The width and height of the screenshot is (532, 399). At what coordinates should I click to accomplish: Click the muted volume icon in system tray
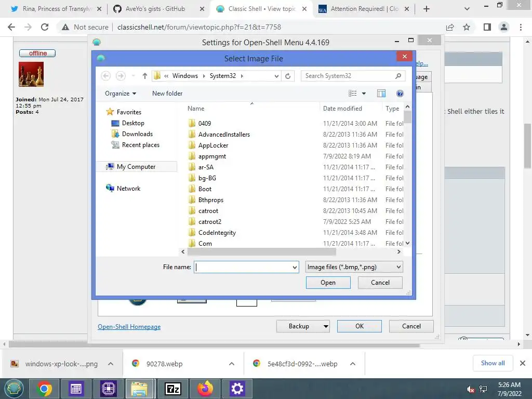click(470, 389)
